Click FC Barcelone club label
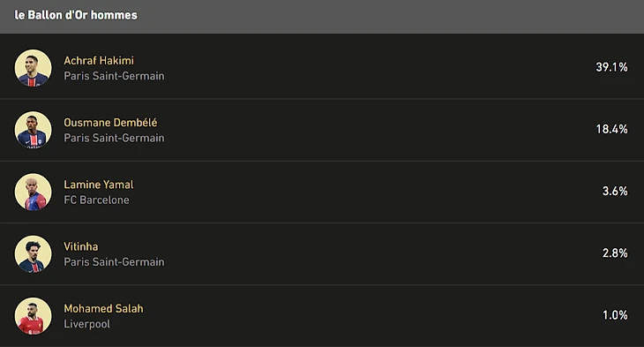Viewport: 644px width, 347px height. 96,200
